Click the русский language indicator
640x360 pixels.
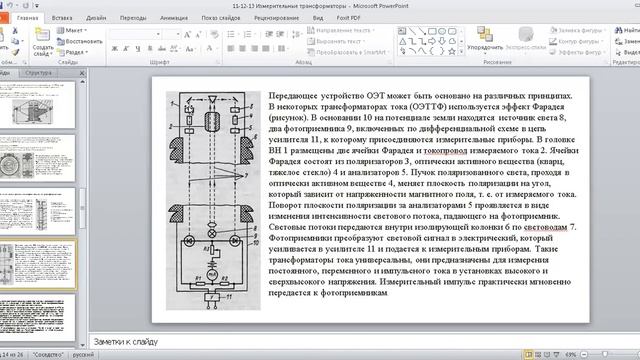pos(83,355)
